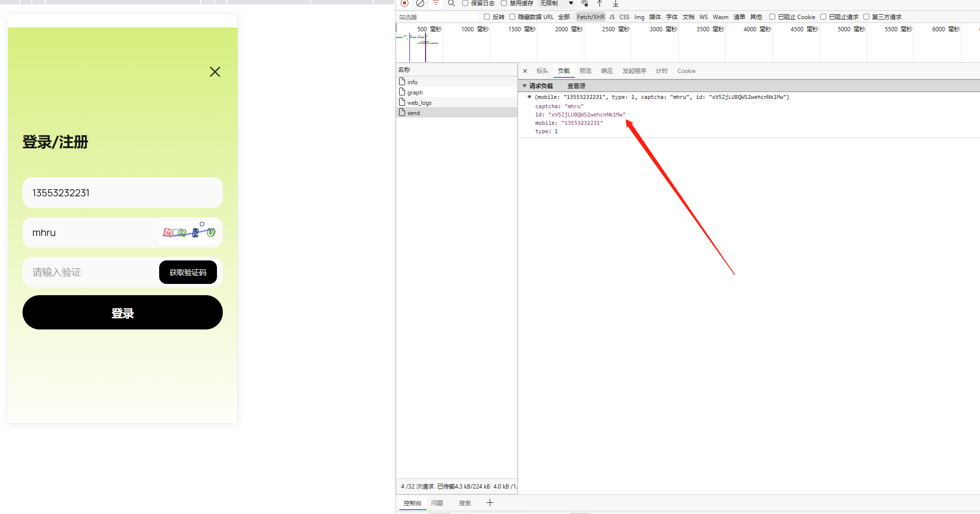Click the send request file icon
This screenshot has width=980, height=514.
[x=402, y=113]
